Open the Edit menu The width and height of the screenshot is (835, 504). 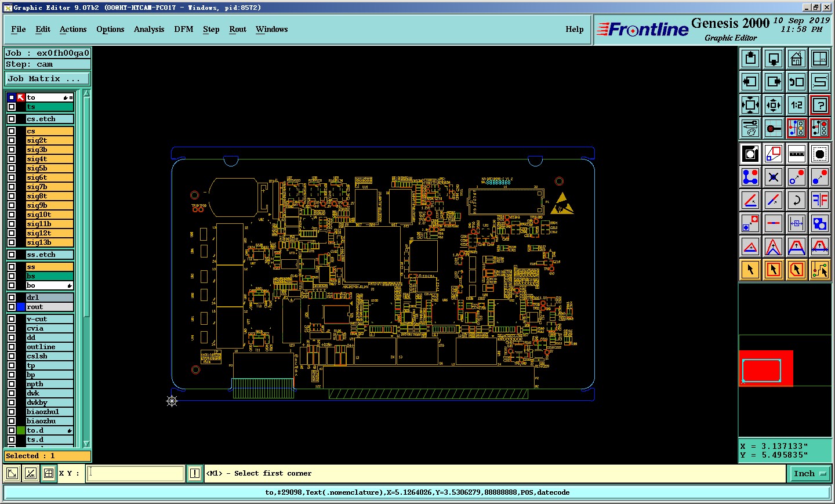pos(43,30)
